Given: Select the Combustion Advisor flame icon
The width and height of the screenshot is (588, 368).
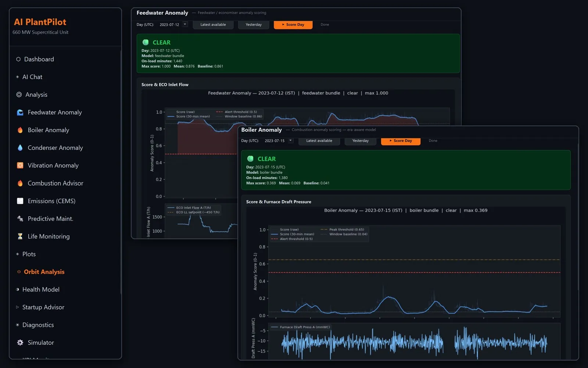Looking at the screenshot, I should [x=20, y=183].
